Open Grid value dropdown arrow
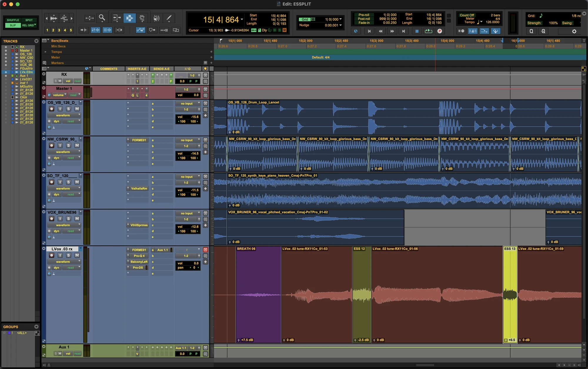This screenshot has height=369, width=588. (x=341, y=19)
